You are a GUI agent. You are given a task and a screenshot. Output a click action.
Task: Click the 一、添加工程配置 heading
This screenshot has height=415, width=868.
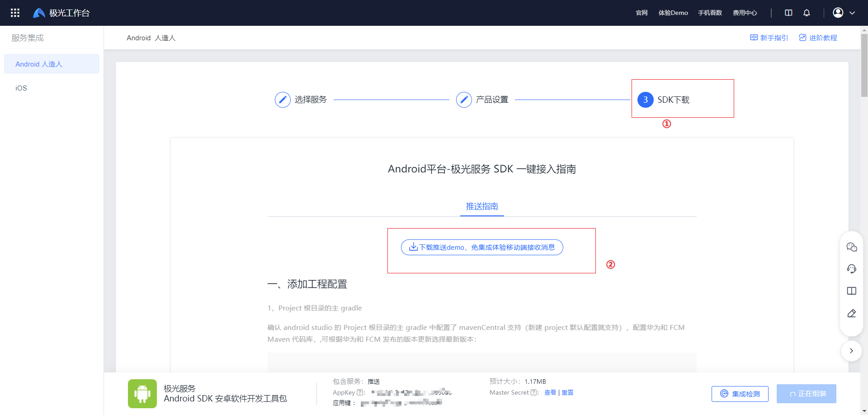tap(307, 284)
